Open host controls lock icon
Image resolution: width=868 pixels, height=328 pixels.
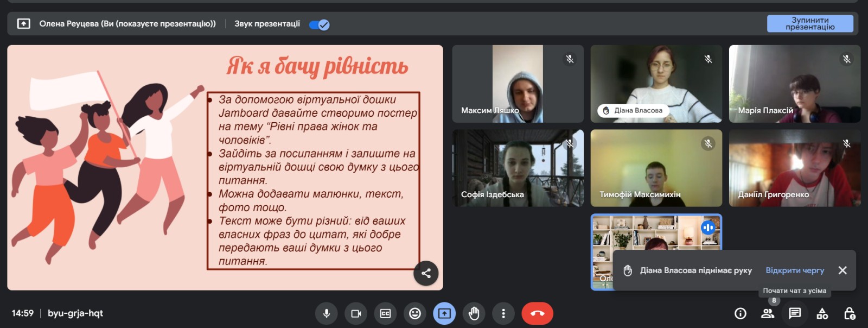(850, 313)
